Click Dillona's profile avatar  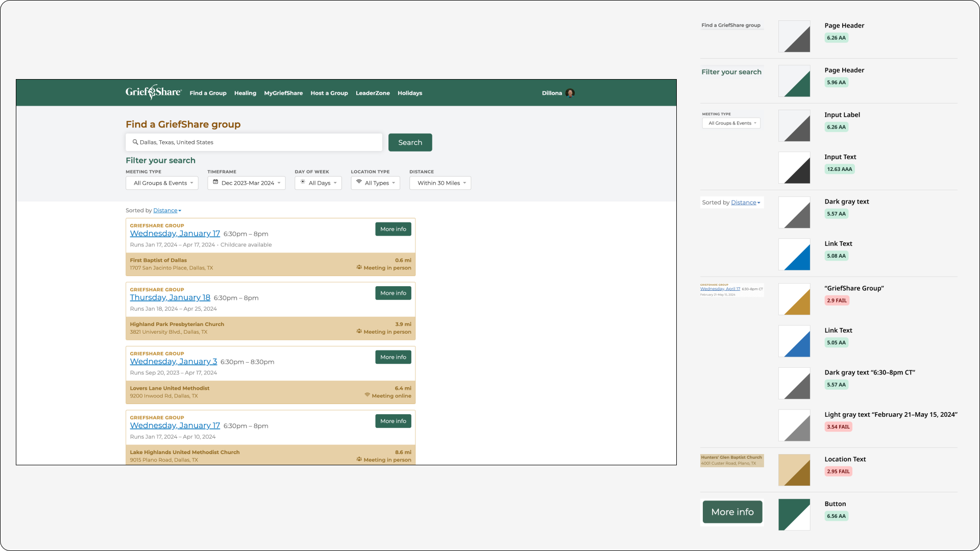[x=570, y=93]
